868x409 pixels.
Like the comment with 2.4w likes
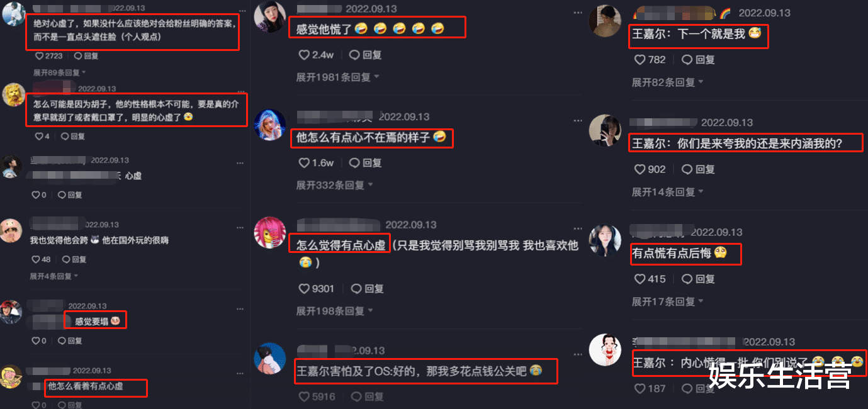(304, 55)
